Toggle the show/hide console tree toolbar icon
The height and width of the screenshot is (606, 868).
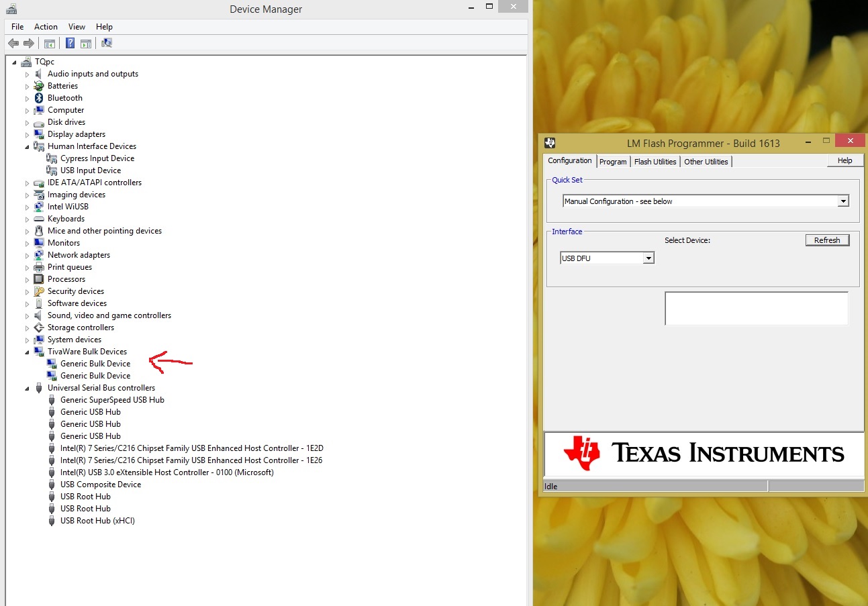coord(50,44)
